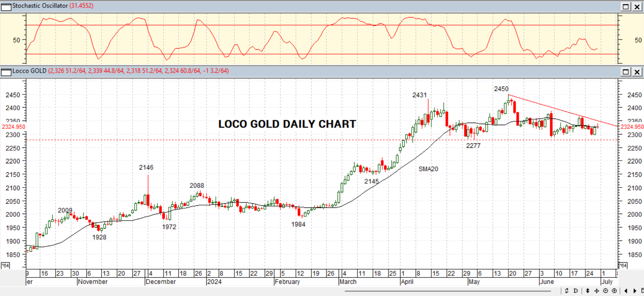Click the 'April' month label on time axis
This screenshot has height=296, width=644.
pos(407,282)
